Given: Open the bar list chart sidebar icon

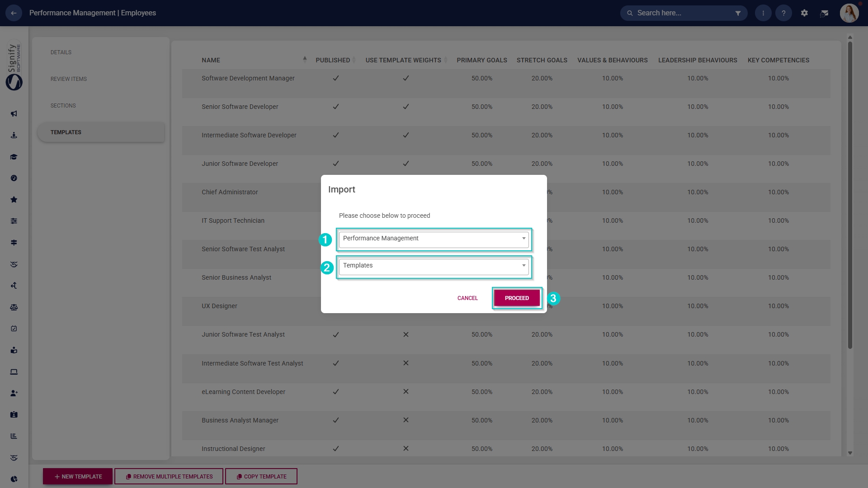Looking at the screenshot, I should point(14,436).
